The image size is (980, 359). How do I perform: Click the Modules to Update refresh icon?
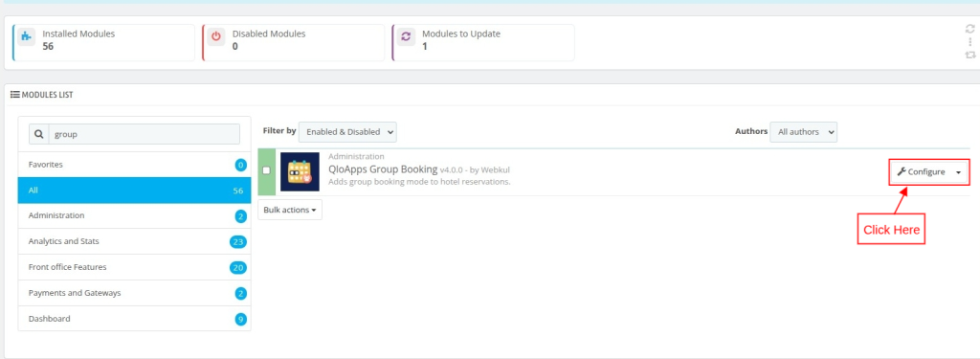(x=406, y=36)
